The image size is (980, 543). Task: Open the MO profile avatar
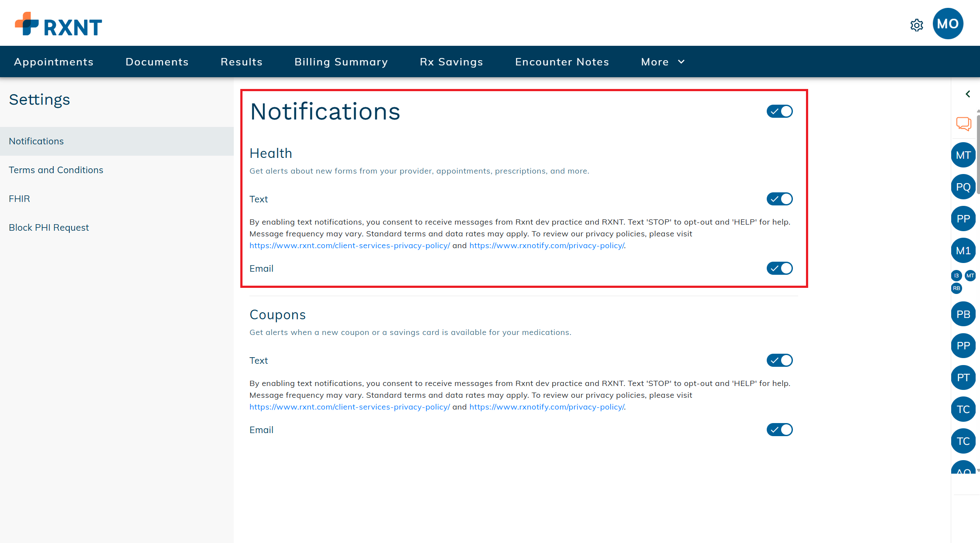coord(948,24)
